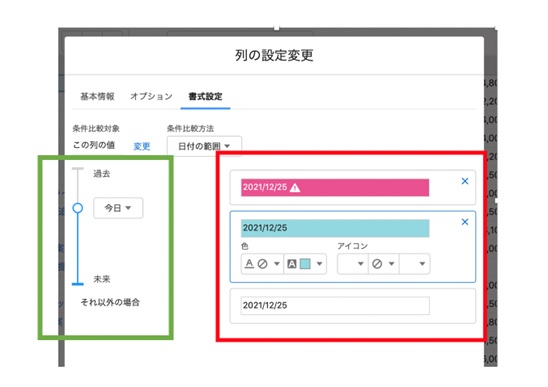Switch to the 基本情報 tab
548x387 pixels.
pos(97,96)
